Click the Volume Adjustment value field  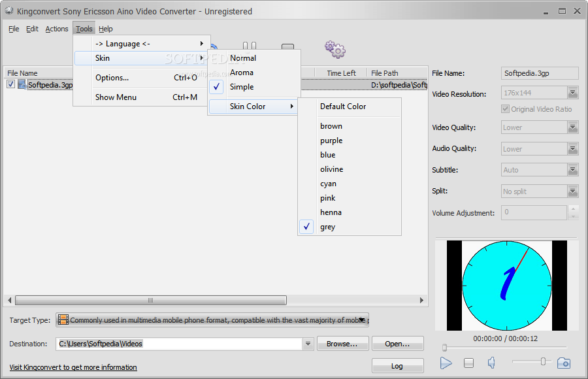pyautogui.click(x=534, y=212)
